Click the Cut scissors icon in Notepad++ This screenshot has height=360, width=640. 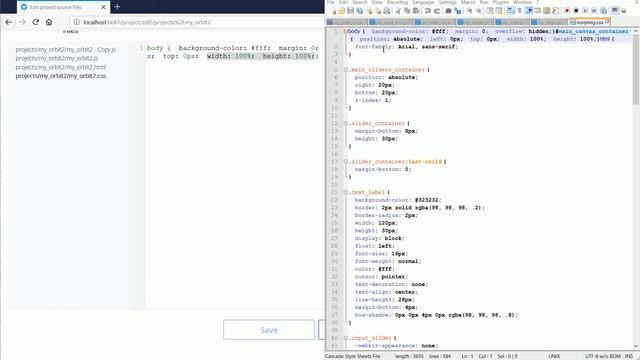[398, 11]
